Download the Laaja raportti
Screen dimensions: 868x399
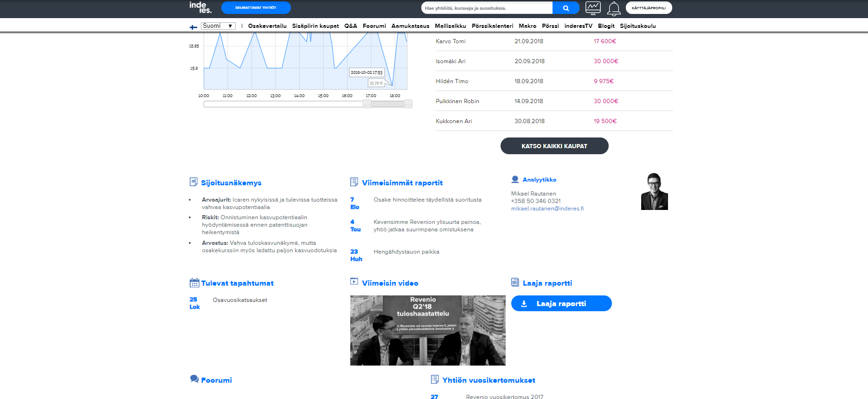pos(561,303)
